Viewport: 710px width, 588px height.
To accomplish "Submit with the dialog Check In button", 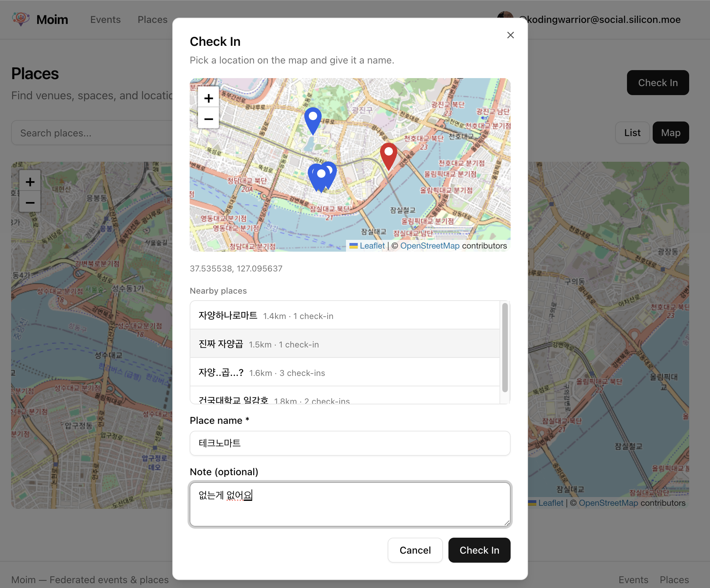I will click(x=479, y=550).
